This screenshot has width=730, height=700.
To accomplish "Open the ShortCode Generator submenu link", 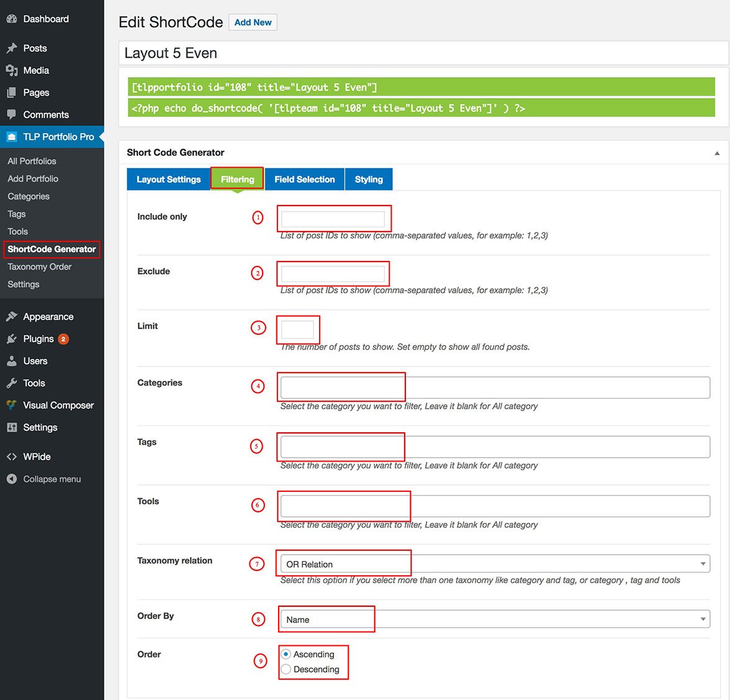I will click(52, 249).
